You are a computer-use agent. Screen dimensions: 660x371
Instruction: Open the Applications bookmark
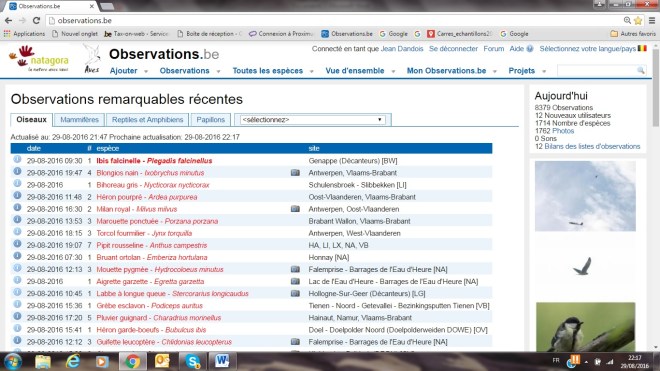[x=24, y=34]
